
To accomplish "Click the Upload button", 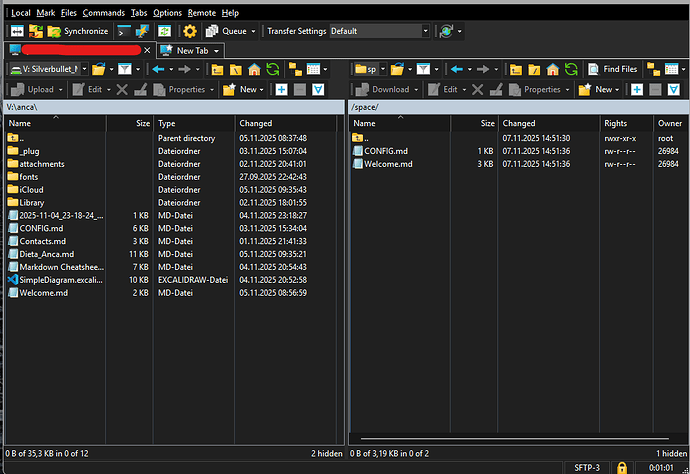I will click(x=41, y=89).
